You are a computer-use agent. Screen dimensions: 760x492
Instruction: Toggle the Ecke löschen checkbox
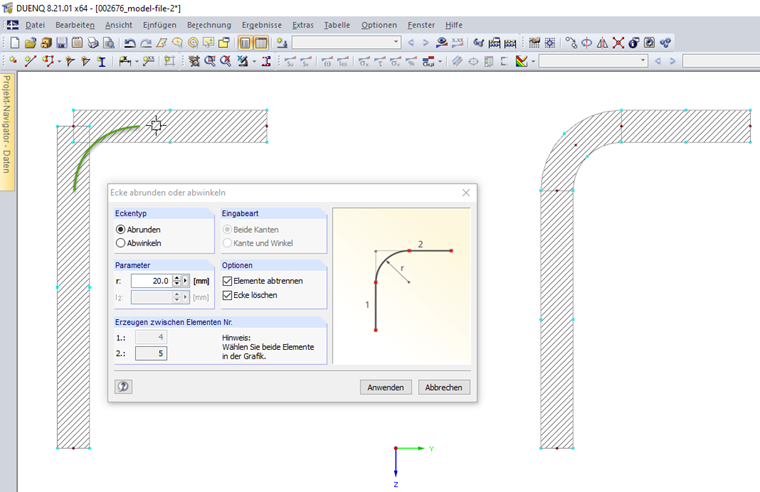(x=227, y=295)
